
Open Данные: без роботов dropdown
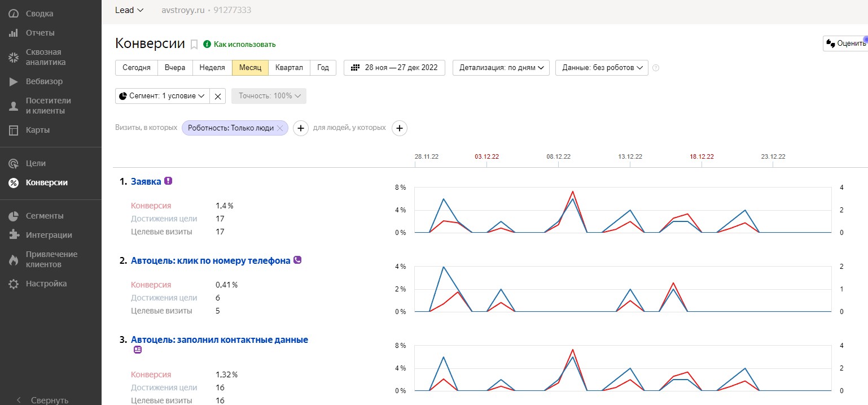coord(602,67)
